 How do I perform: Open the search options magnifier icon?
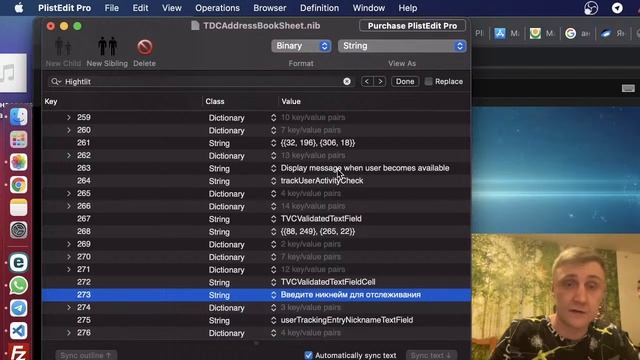[56, 82]
